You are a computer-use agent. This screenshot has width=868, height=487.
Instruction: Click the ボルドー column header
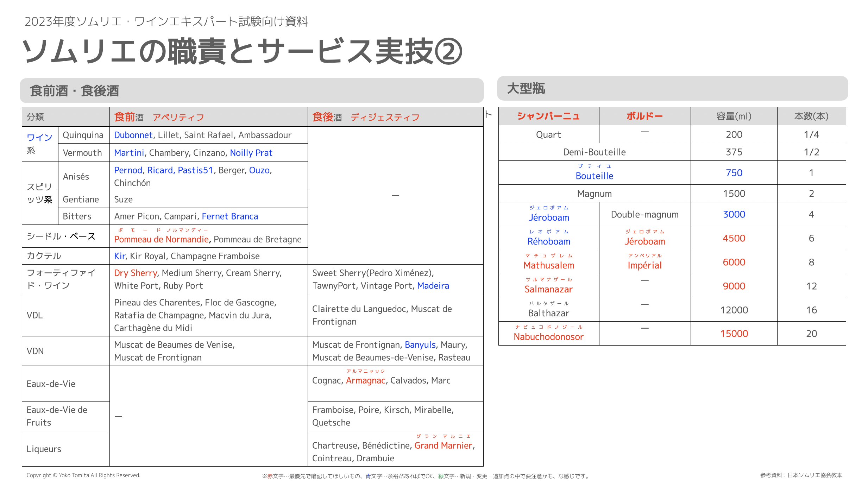coord(645,116)
